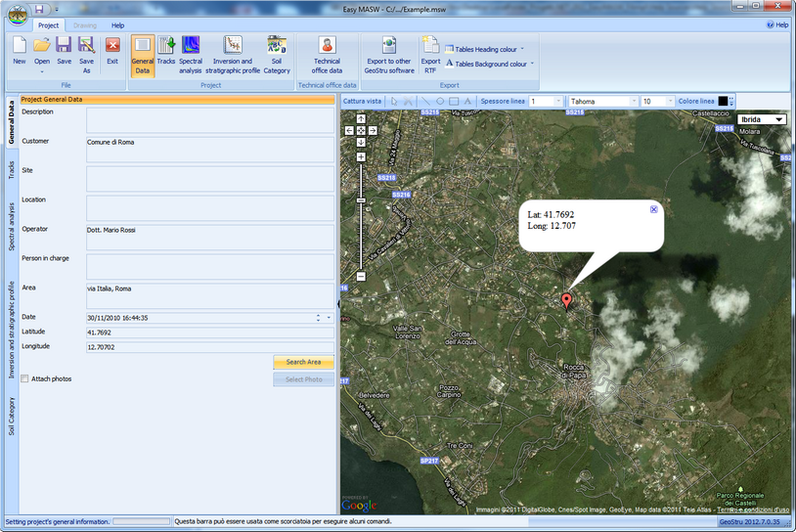Click the application logo orb button
Image resolution: width=796 pixels, height=532 pixels.
click(x=18, y=16)
